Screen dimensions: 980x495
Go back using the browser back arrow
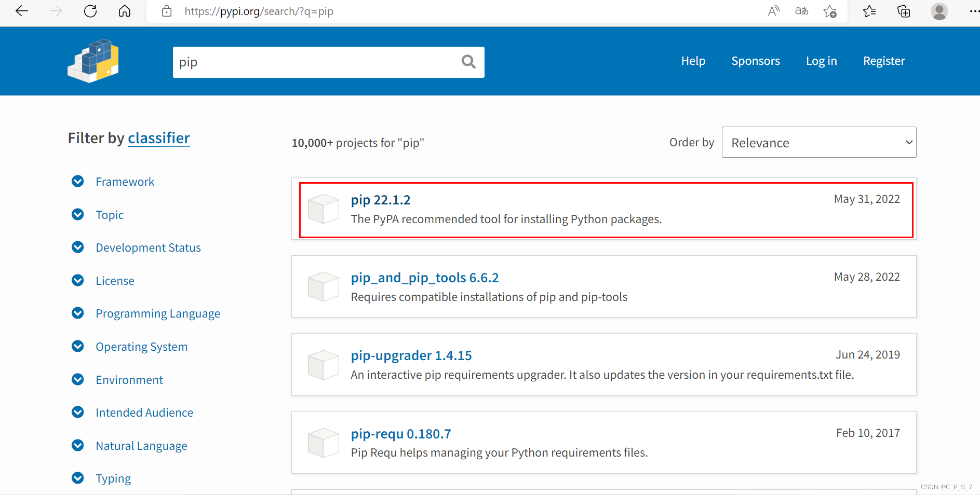pos(22,11)
